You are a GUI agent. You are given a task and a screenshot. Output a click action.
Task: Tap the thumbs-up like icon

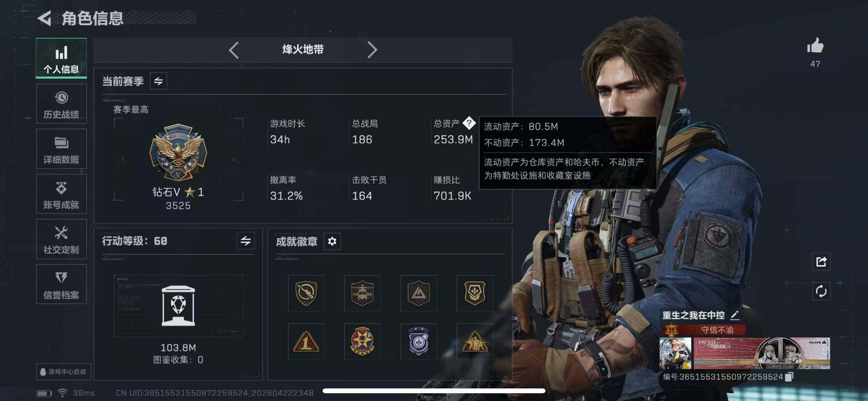click(815, 46)
